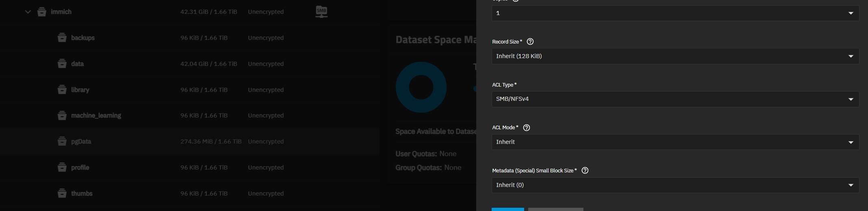Click the pgData dataset icon
Viewport: 868px width, 211px height.
[62, 141]
